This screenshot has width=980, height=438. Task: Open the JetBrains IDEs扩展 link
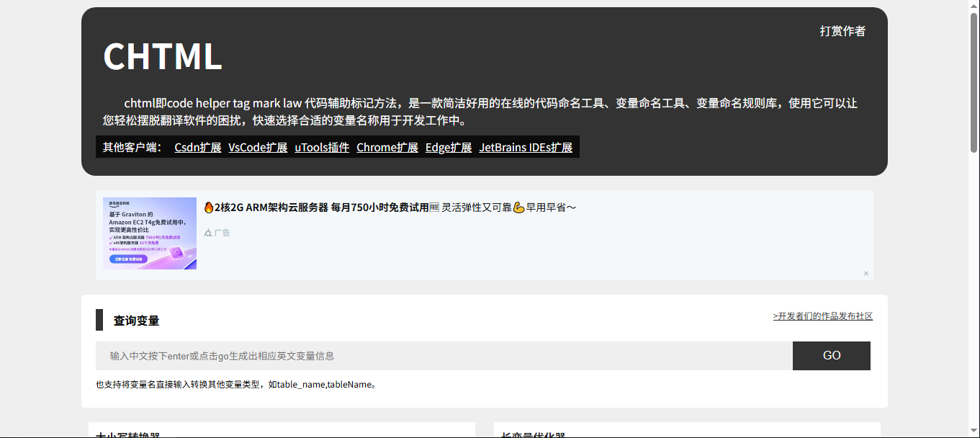click(526, 147)
